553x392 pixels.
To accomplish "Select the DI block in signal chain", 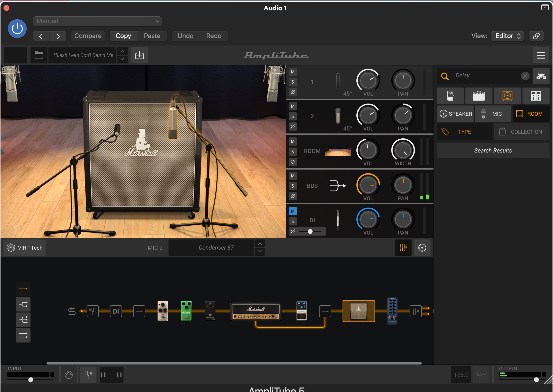I will (x=116, y=311).
